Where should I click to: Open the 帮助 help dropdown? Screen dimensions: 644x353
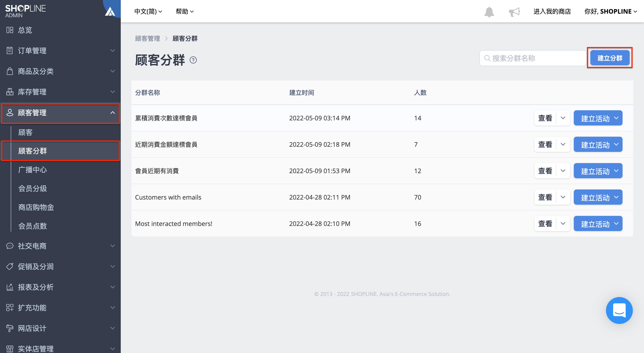[184, 11]
